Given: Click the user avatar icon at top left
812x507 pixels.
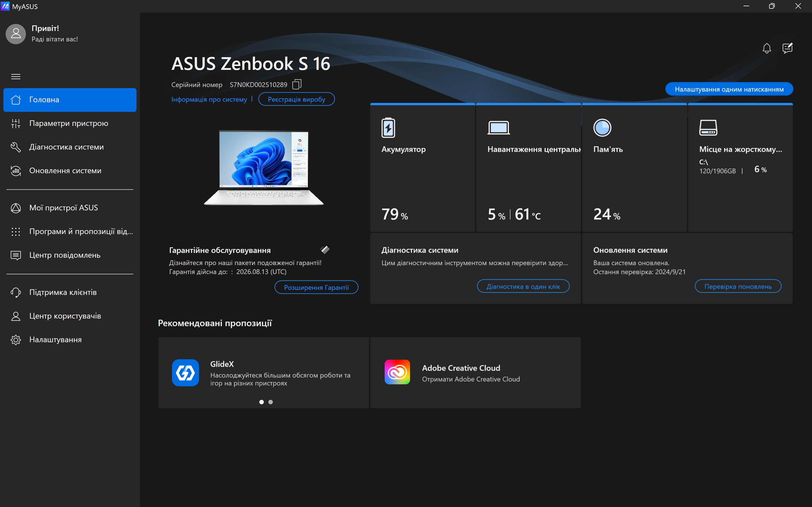Looking at the screenshot, I should coord(16,34).
